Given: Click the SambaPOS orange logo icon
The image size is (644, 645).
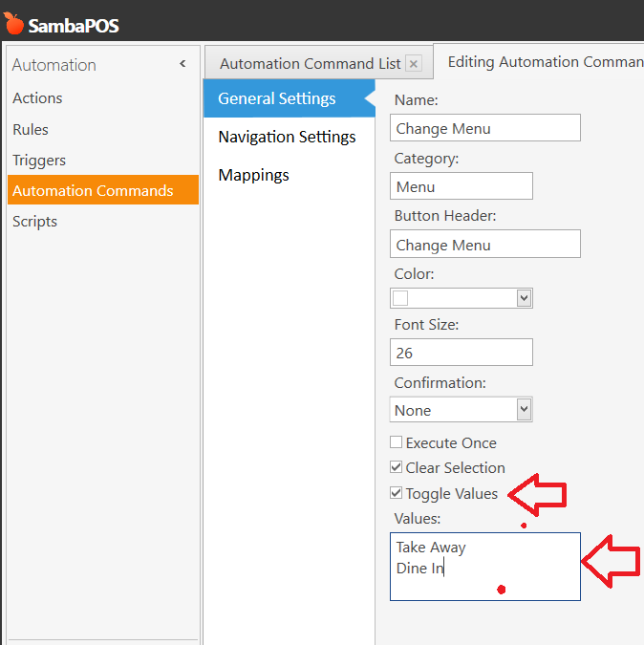Looking at the screenshot, I should pos(13,23).
